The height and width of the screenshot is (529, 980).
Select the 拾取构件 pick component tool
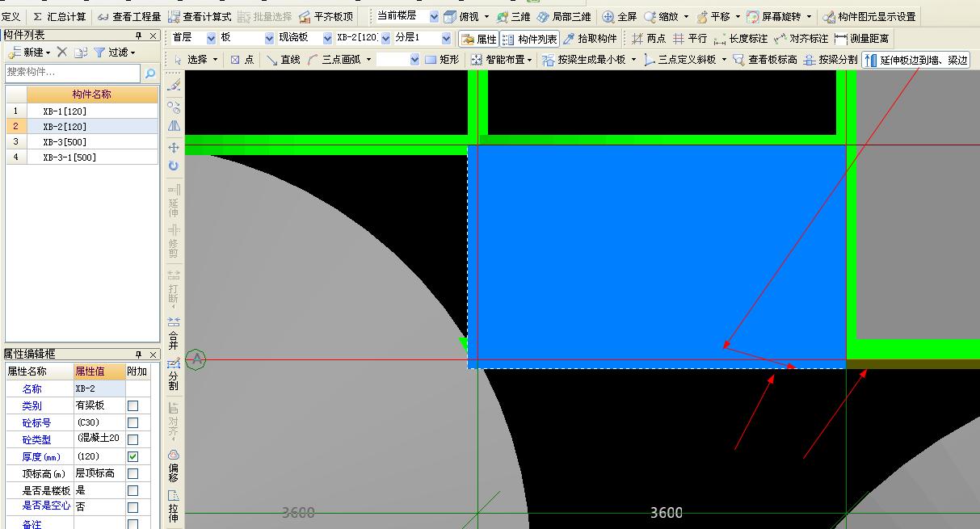(590, 39)
